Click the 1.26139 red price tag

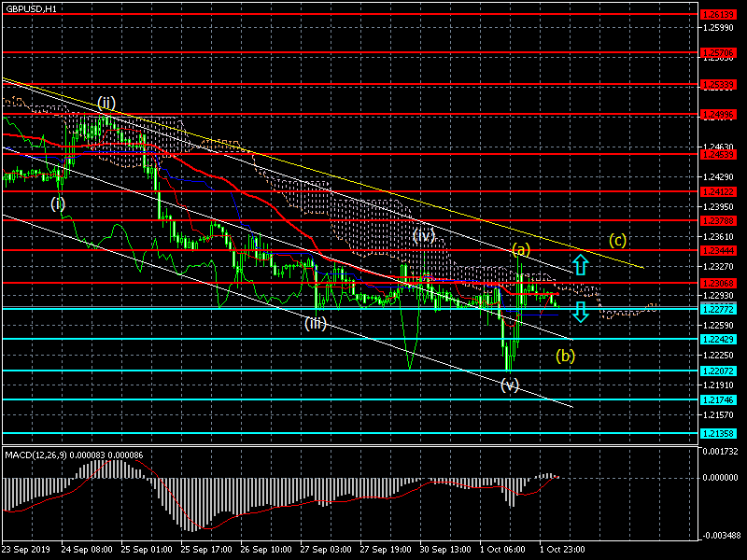[x=718, y=15]
